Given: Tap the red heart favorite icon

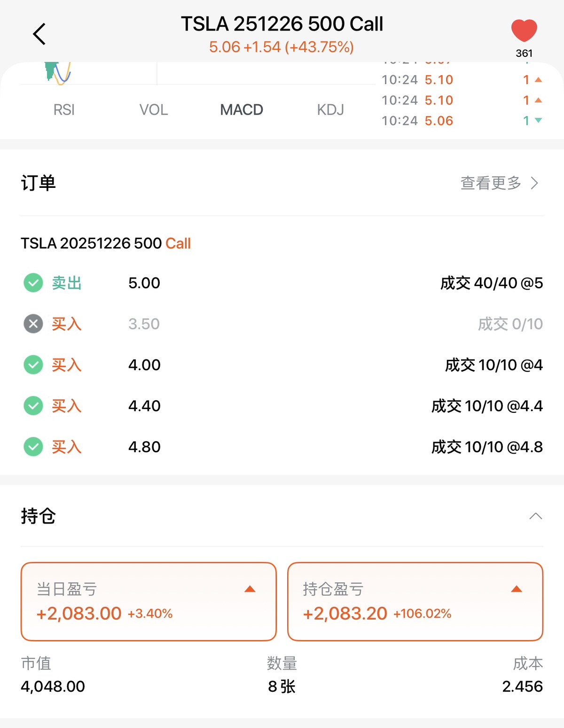Looking at the screenshot, I should point(524,31).
